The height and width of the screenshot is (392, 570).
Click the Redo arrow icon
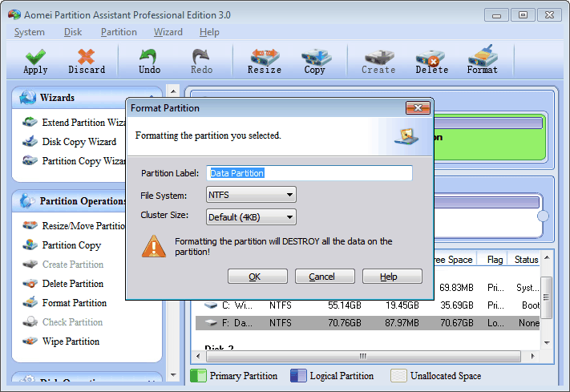point(200,57)
